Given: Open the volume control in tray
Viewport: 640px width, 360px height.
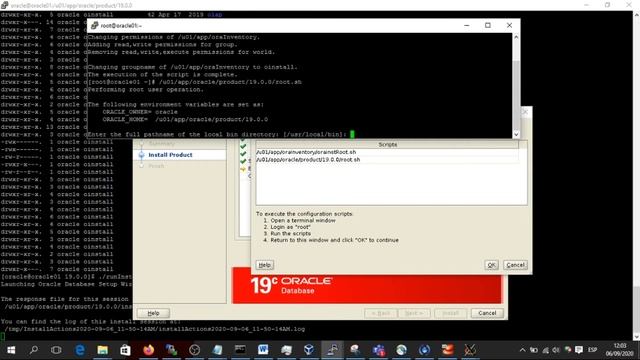Looking at the screenshot, I should (556, 350).
